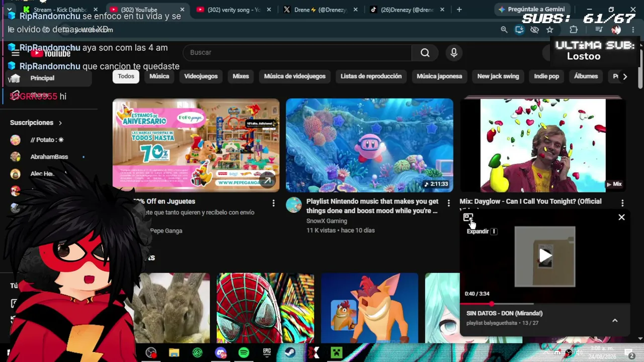Open Steam from the taskbar
The image size is (644, 362).
[x=290, y=353]
